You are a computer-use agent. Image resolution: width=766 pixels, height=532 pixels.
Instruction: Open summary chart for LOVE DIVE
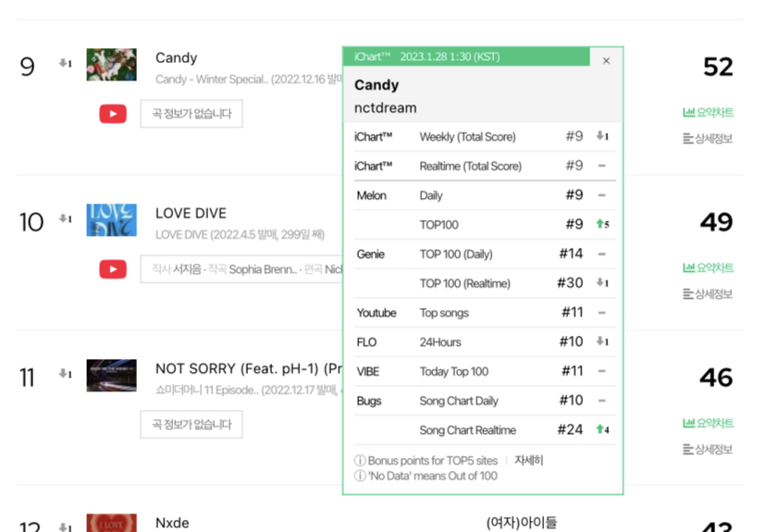(708, 267)
